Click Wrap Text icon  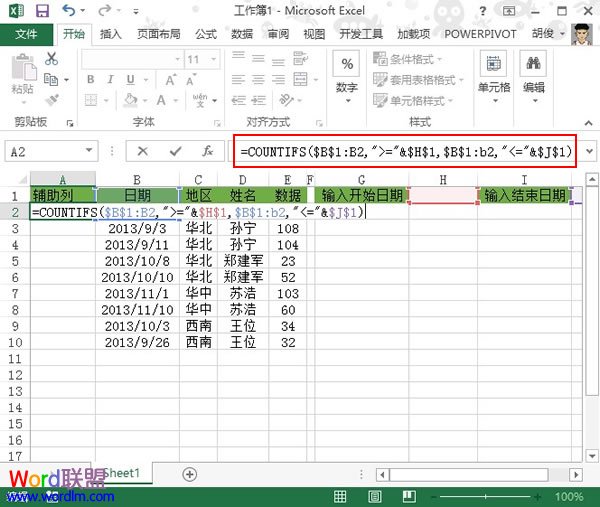point(301,59)
